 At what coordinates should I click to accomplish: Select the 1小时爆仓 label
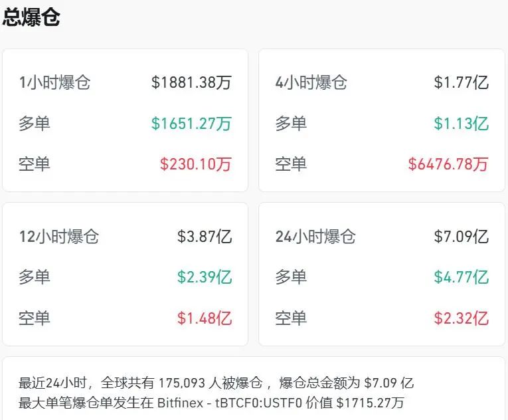pos(55,83)
